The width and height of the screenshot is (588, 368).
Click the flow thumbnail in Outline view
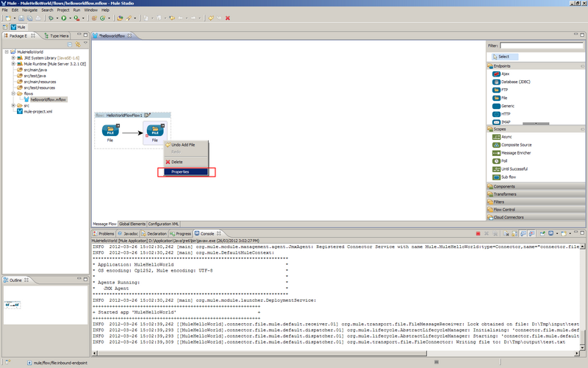[12, 305]
